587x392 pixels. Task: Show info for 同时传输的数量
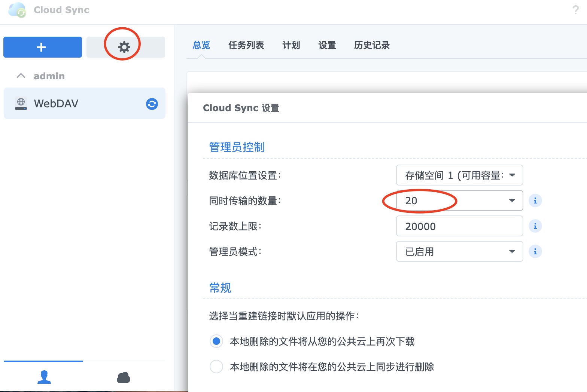(x=535, y=201)
